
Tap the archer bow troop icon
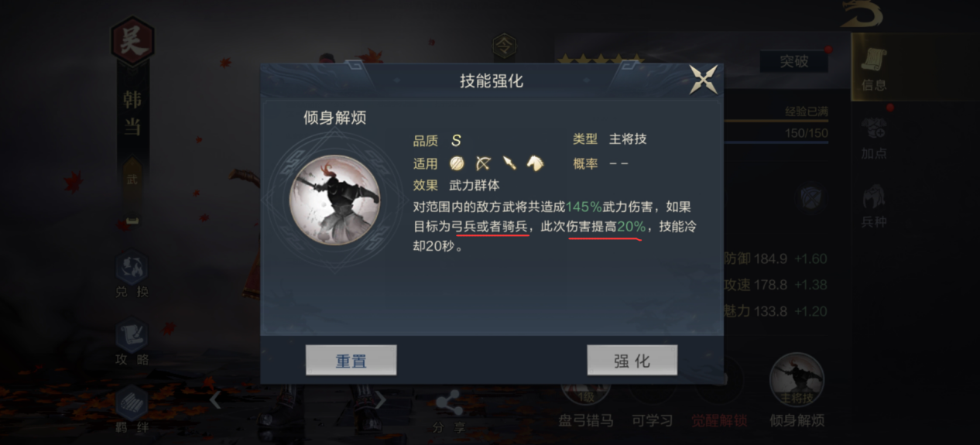pos(484,163)
